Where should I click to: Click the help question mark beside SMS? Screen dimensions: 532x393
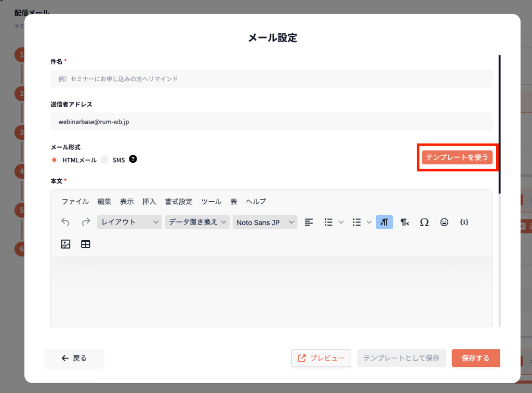point(133,160)
